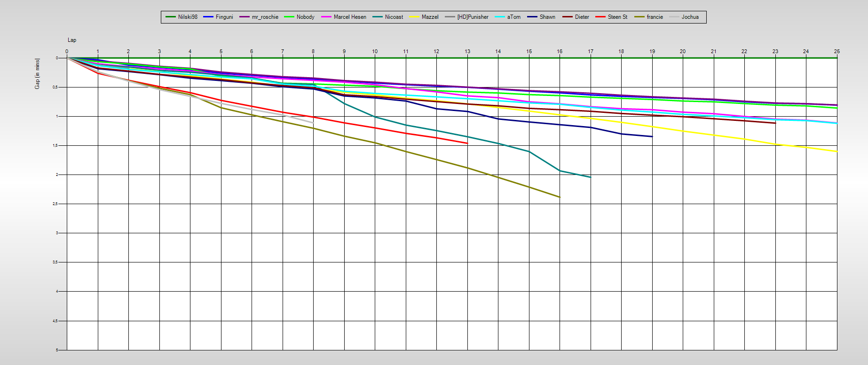Click the olive francie legend swatch
The width and height of the screenshot is (868, 365).
pos(639,17)
